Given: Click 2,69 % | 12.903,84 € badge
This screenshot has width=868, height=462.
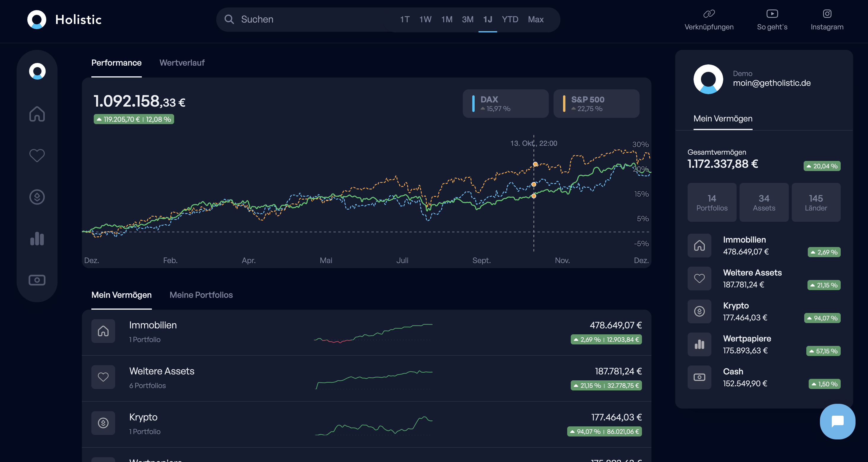Looking at the screenshot, I should pyautogui.click(x=606, y=340).
